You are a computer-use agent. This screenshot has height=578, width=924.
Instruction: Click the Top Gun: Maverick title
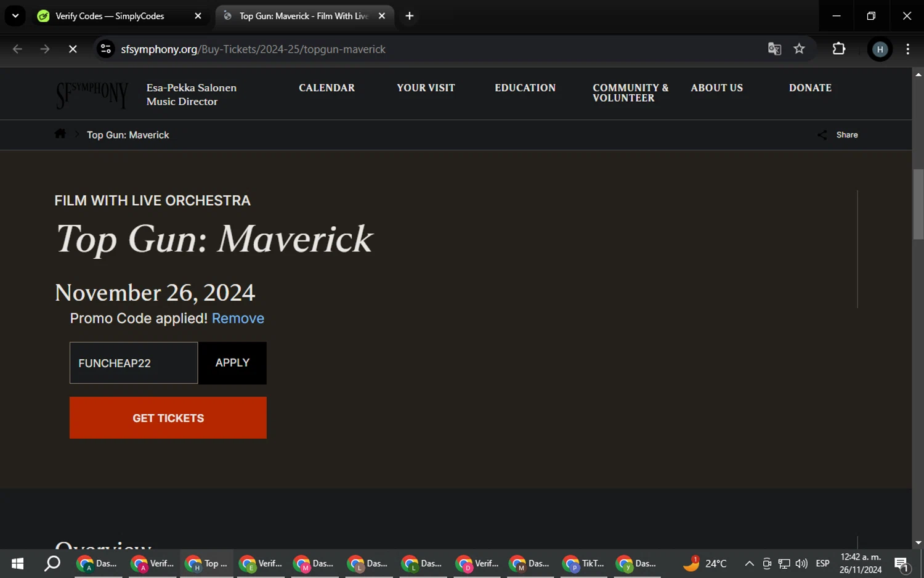click(214, 239)
